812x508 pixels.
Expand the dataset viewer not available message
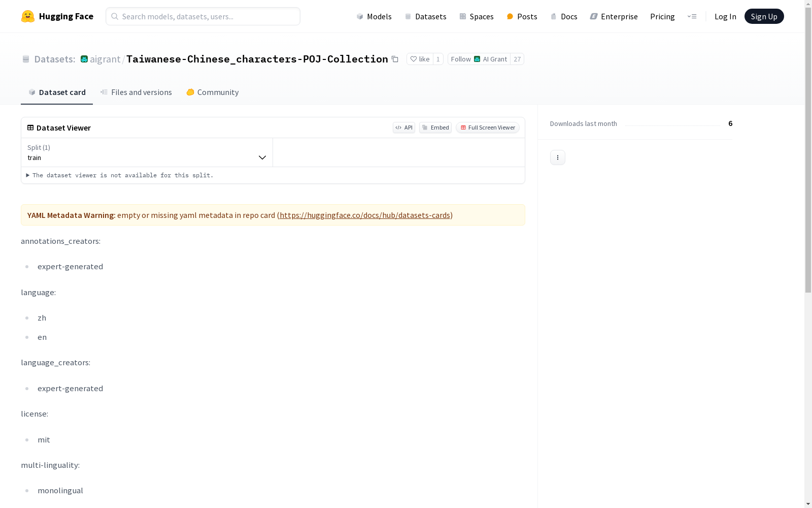(120, 175)
